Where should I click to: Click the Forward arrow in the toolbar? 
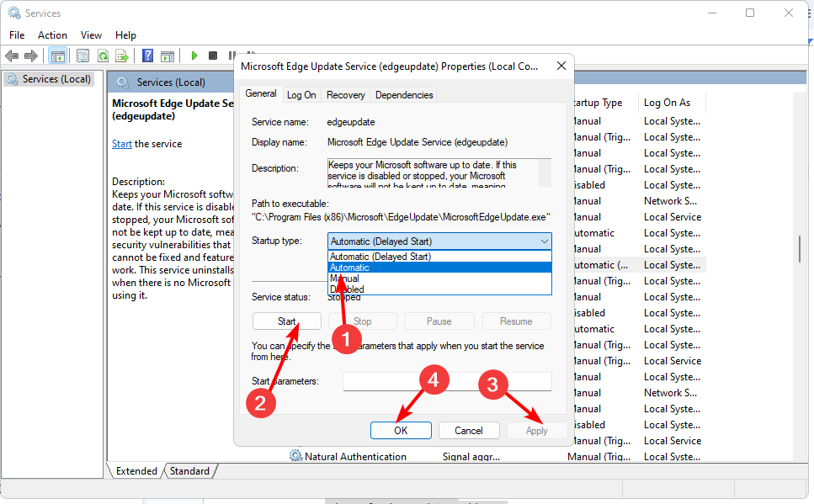point(31,56)
